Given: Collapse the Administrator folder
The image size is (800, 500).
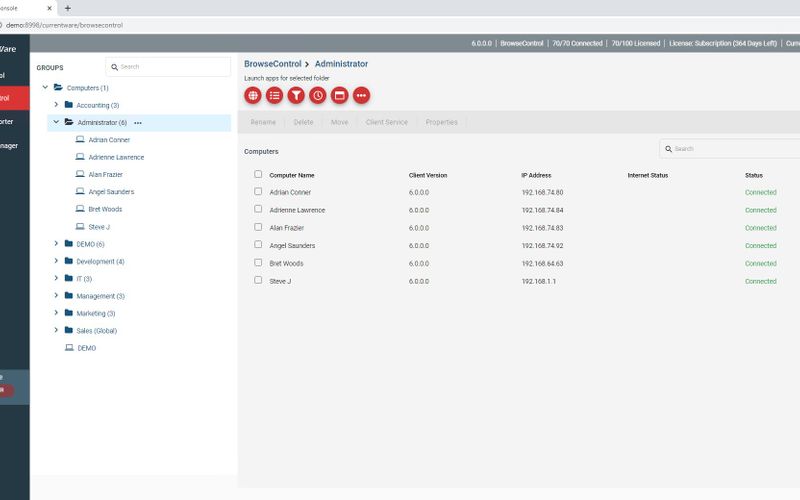Looking at the screenshot, I should [57, 122].
